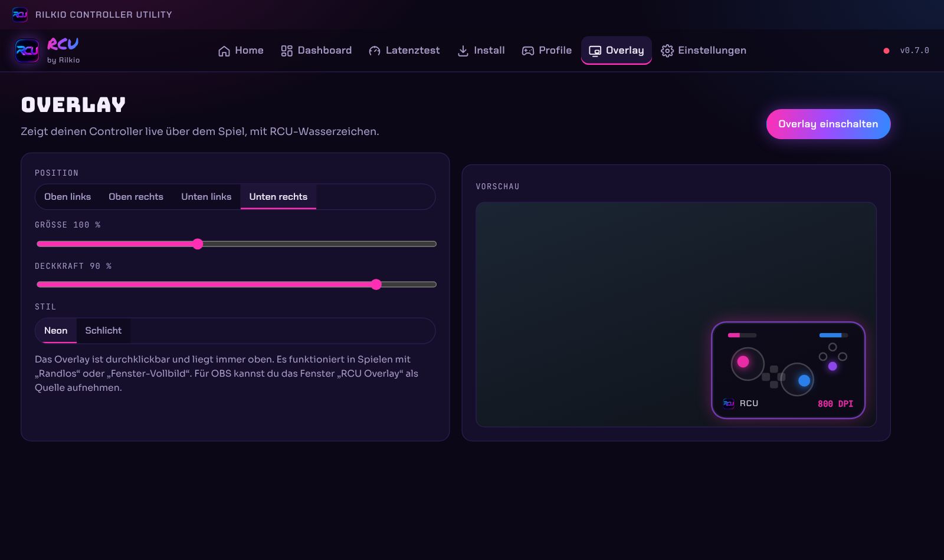Screen dimensions: 944x560
Task: Click the Install download icon
Action: tap(463, 51)
